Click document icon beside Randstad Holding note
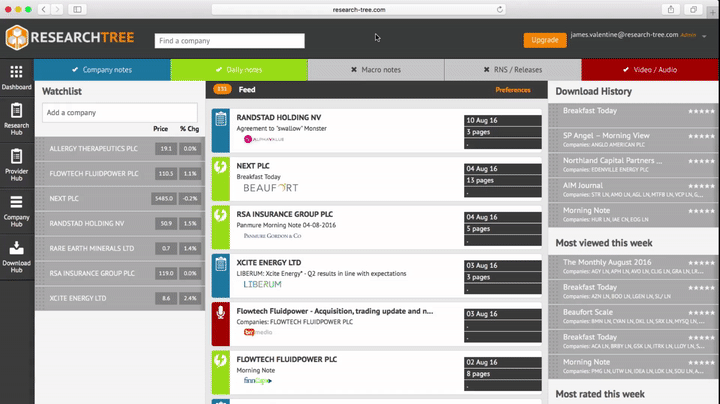This screenshot has height=404, width=720. 221,120
